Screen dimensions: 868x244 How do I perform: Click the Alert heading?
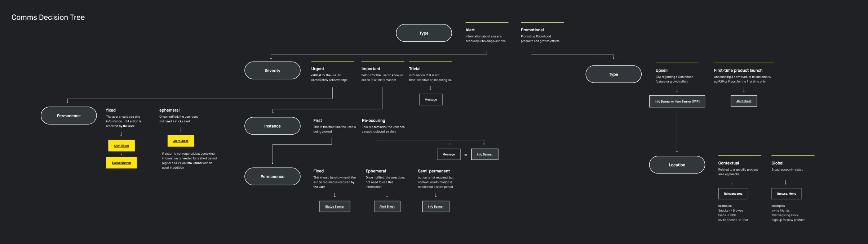point(470,30)
